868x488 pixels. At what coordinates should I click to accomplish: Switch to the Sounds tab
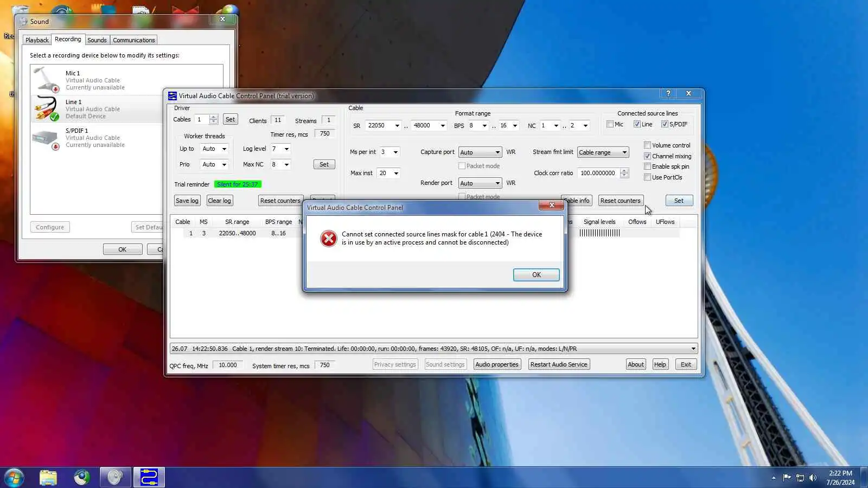[97, 40]
